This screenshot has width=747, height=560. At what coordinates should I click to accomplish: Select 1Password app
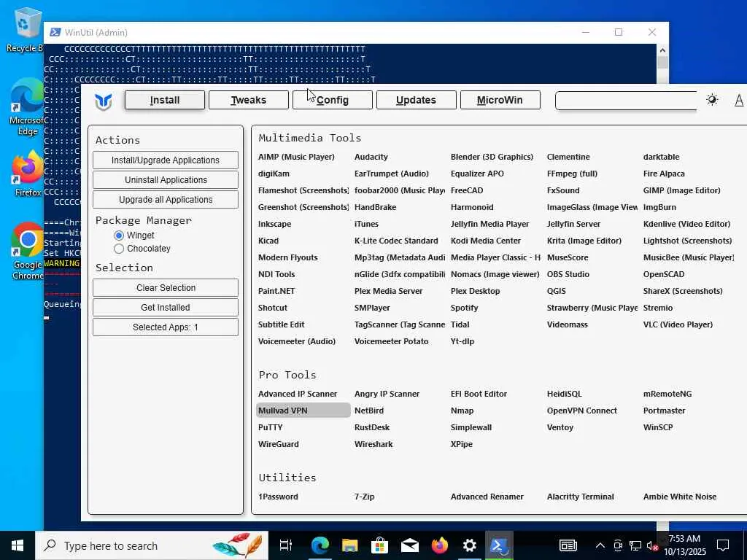tap(278, 497)
